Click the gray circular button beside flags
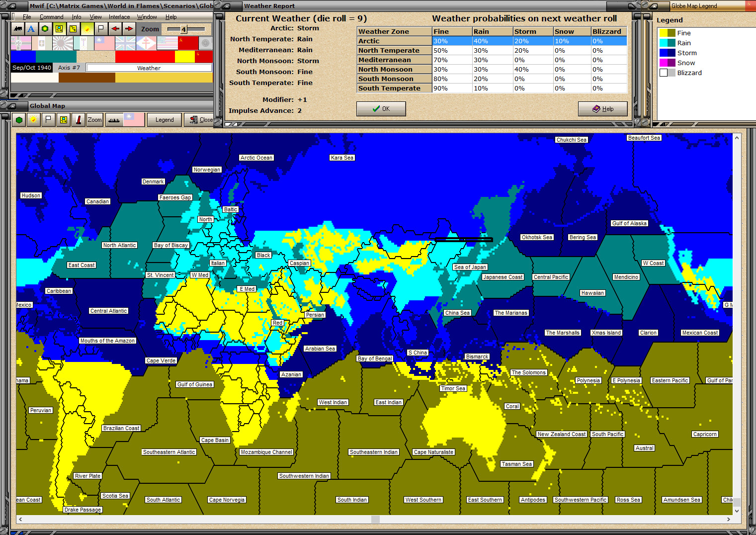 pos(206,43)
